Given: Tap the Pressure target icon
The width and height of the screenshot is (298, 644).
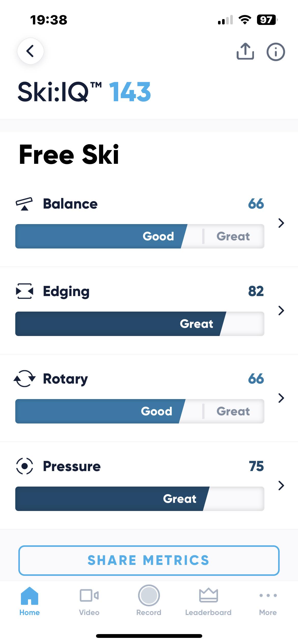Looking at the screenshot, I should (x=24, y=466).
